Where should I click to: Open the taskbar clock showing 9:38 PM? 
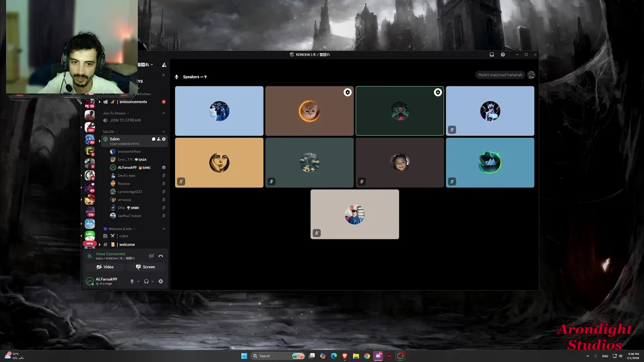pos(633,356)
